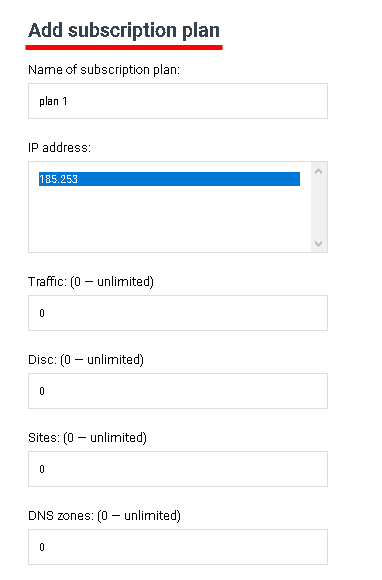Click the "DNS zones: (0 — unlimited)" label
This screenshot has height=580, width=382.
(x=105, y=516)
